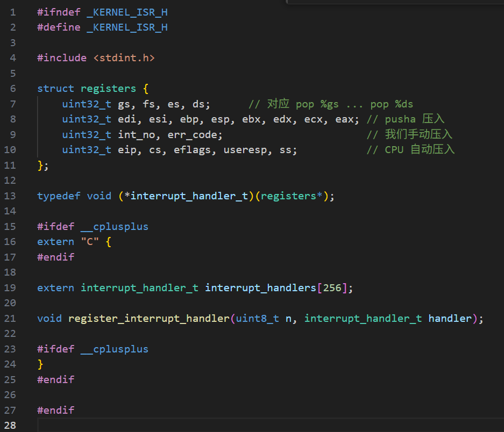Screen dimensions: 504x432
Task: Click the array size 256
Action: [x=332, y=288]
